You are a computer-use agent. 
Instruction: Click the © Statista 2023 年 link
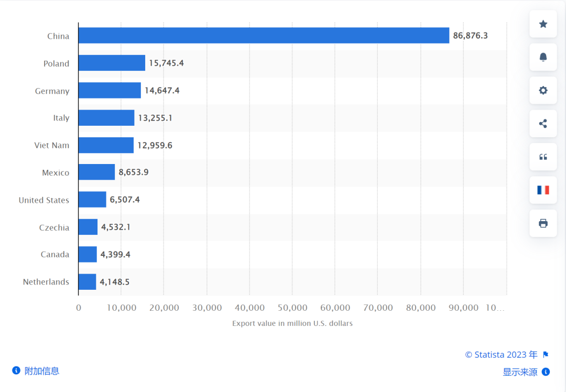(x=501, y=355)
